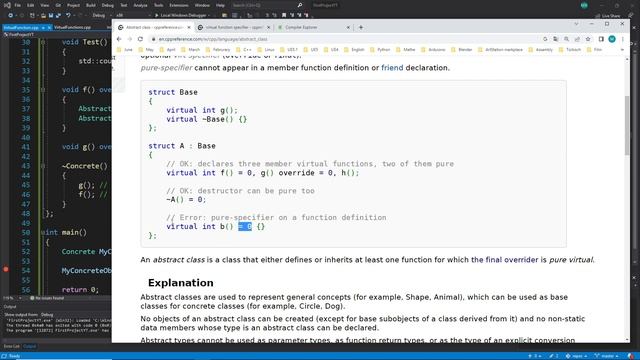Click the Undo toolbar icon

[68, 16]
